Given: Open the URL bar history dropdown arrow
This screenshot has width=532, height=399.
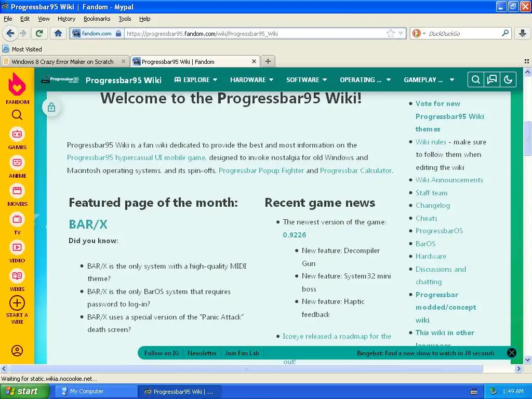Looking at the screenshot, I should coord(401,33).
